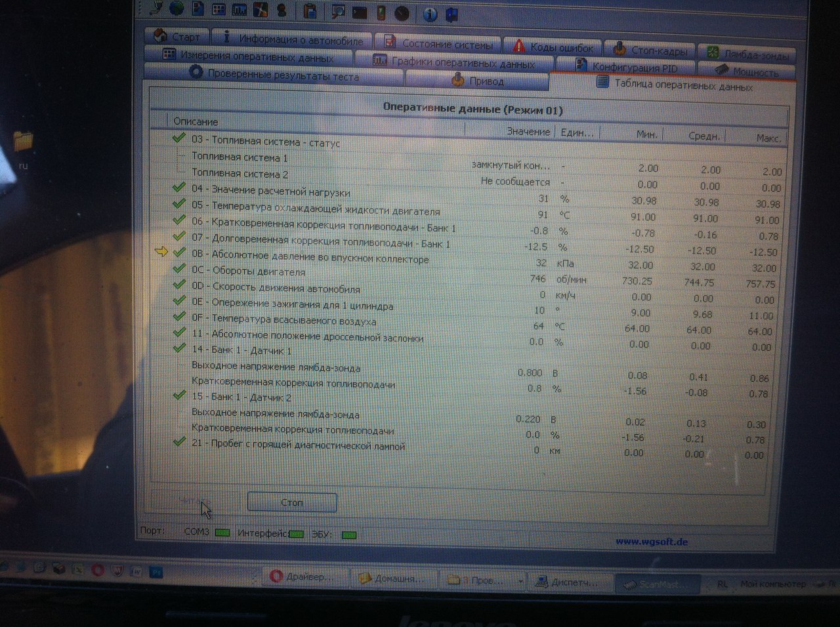840x627 pixels.
Task: Click the Значение column header
Action: click(x=528, y=131)
